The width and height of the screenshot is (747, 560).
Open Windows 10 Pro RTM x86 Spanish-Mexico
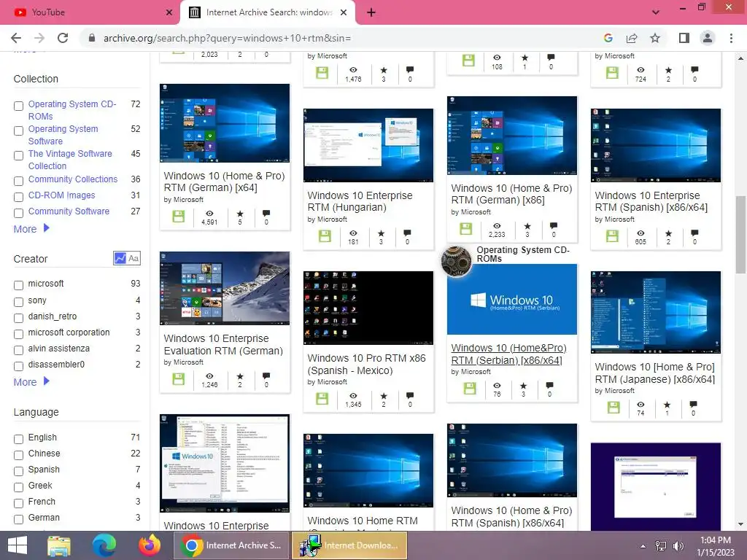point(366,364)
